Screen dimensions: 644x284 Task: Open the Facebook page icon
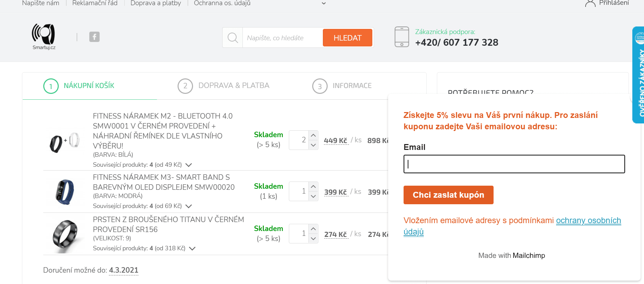94,37
